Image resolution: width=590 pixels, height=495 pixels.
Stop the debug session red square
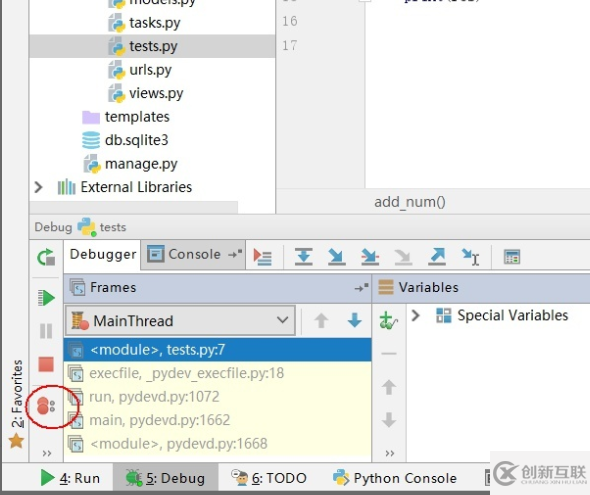(46, 364)
